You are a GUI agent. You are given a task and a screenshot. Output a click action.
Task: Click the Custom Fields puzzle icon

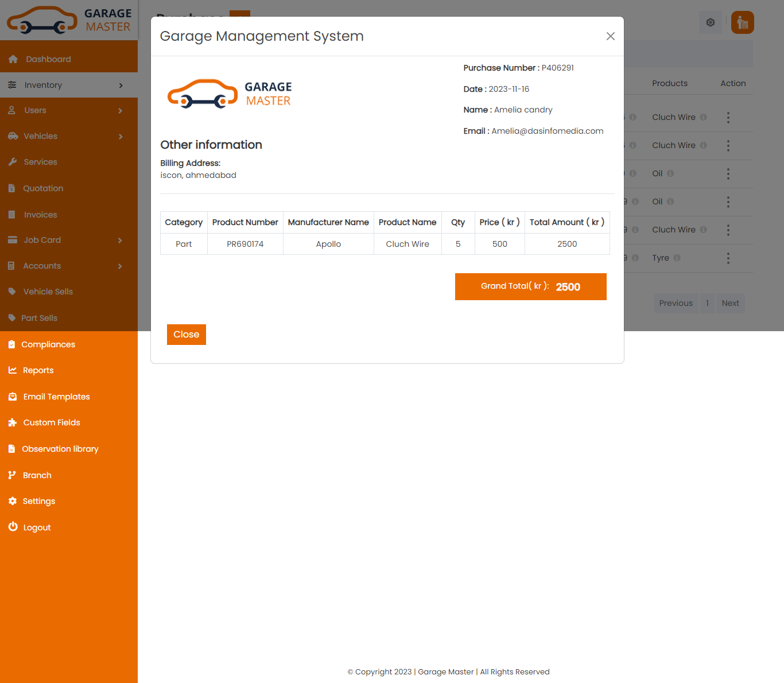(x=13, y=422)
